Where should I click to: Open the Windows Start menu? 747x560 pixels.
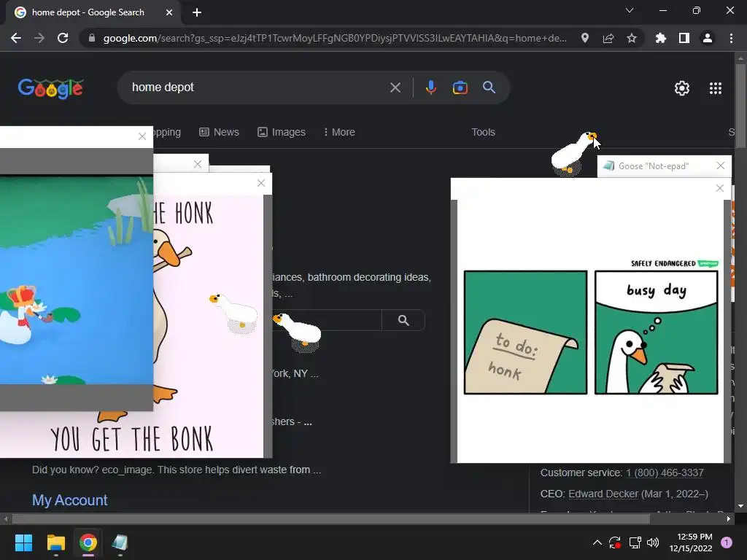tap(23, 542)
